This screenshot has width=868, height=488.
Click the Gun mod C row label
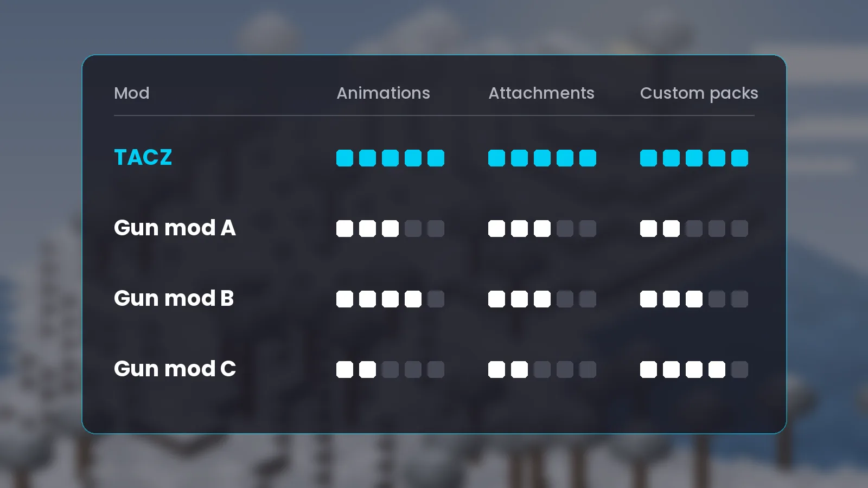[x=175, y=369]
